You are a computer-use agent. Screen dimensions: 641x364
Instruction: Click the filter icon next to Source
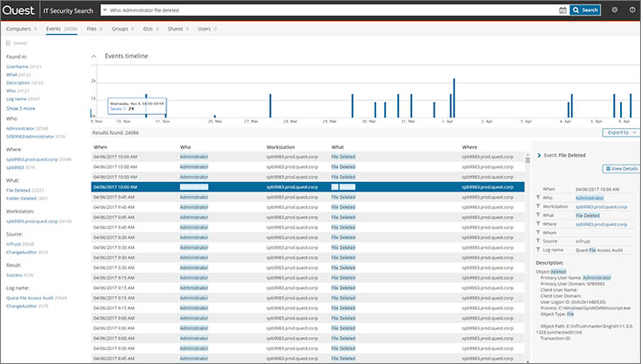(538, 241)
